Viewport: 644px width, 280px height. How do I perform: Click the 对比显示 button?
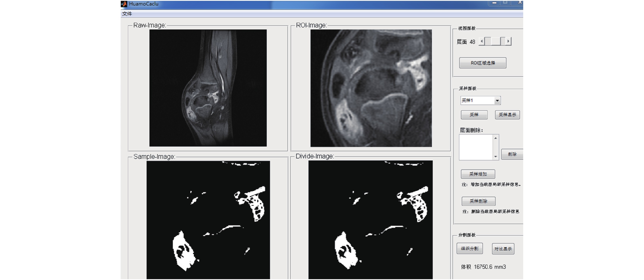point(503,249)
